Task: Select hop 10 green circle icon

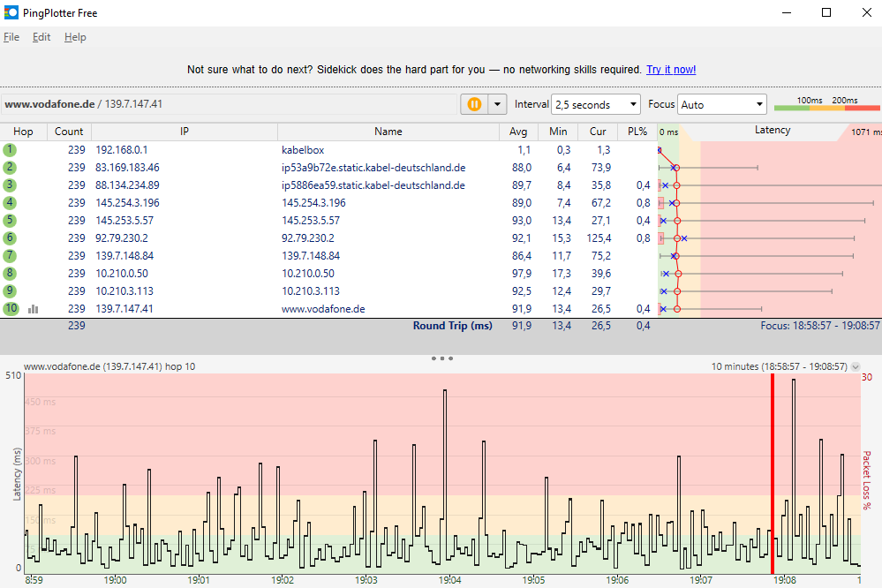Action: click(x=11, y=308)
